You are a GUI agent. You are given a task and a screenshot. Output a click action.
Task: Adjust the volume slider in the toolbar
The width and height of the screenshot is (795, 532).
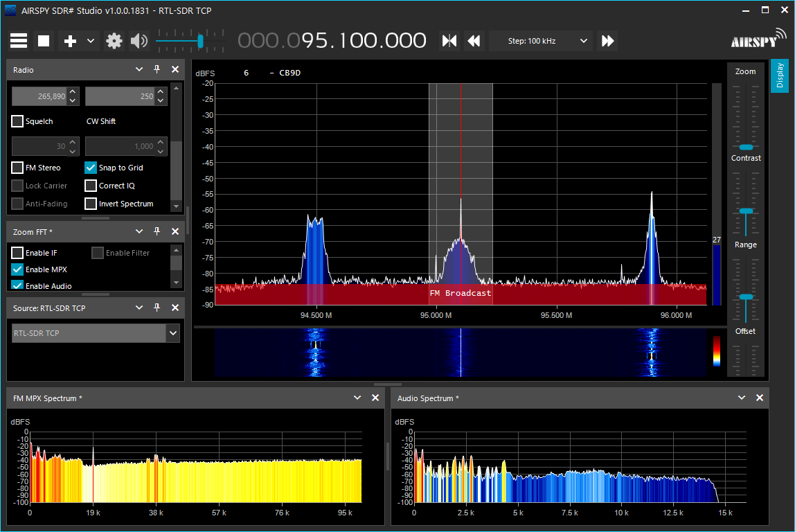[200, 41]
